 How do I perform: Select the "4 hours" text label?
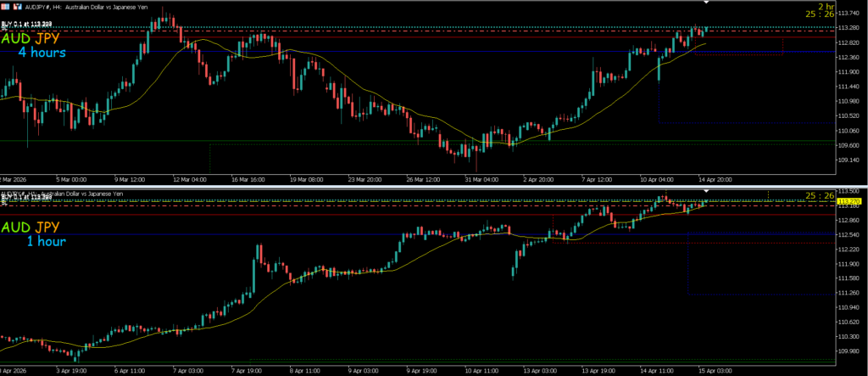[x=42, y=53]
